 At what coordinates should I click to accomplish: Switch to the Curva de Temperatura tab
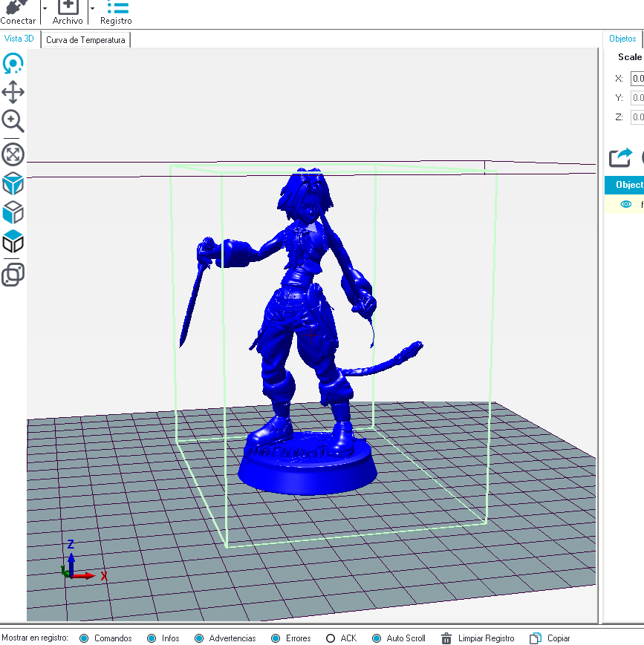pos(85,39)
